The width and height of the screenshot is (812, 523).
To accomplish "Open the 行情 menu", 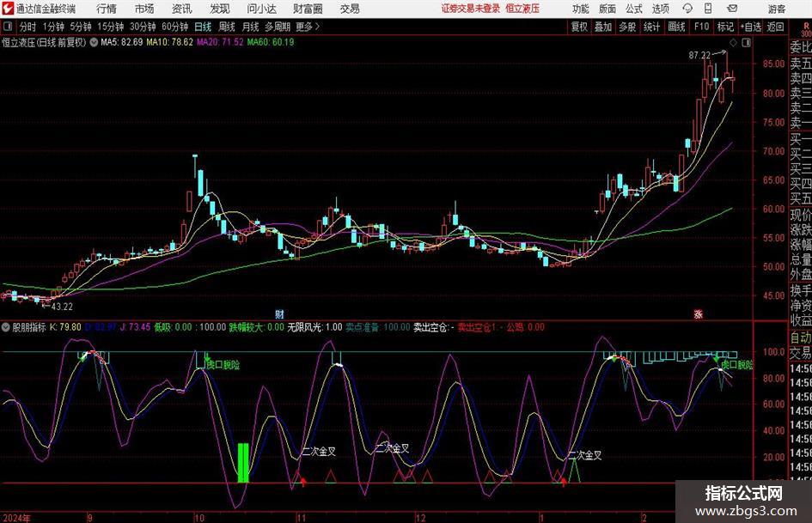I will [107, 9].
